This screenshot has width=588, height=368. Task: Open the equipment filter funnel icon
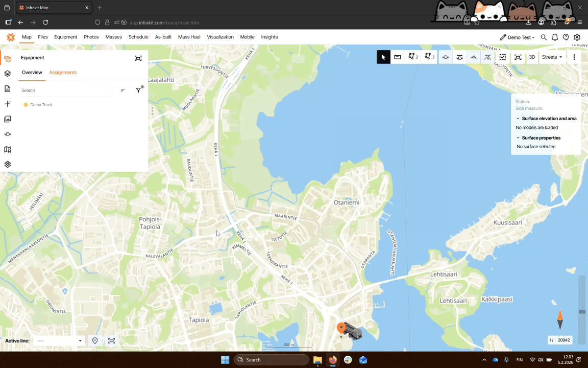[x=138, y=90]
